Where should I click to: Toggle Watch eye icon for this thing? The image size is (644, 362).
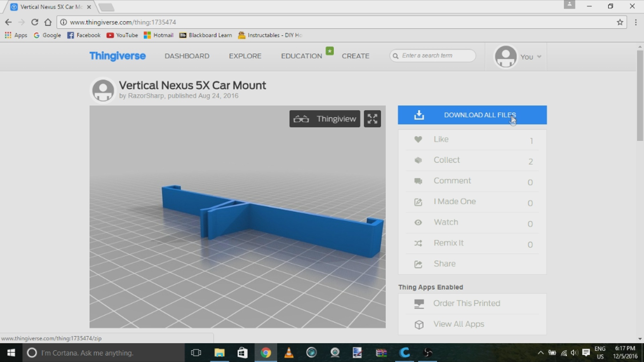pyautogui.click(x=418, y=223)
